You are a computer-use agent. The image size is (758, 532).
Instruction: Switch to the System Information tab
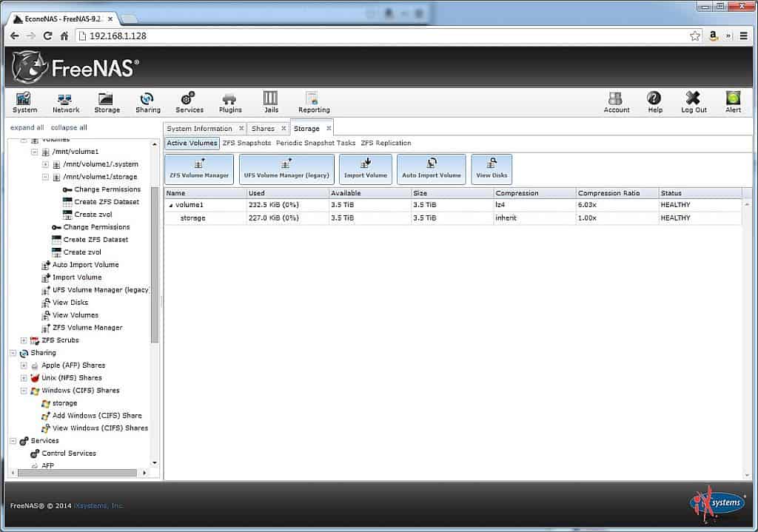pos(200,129)
